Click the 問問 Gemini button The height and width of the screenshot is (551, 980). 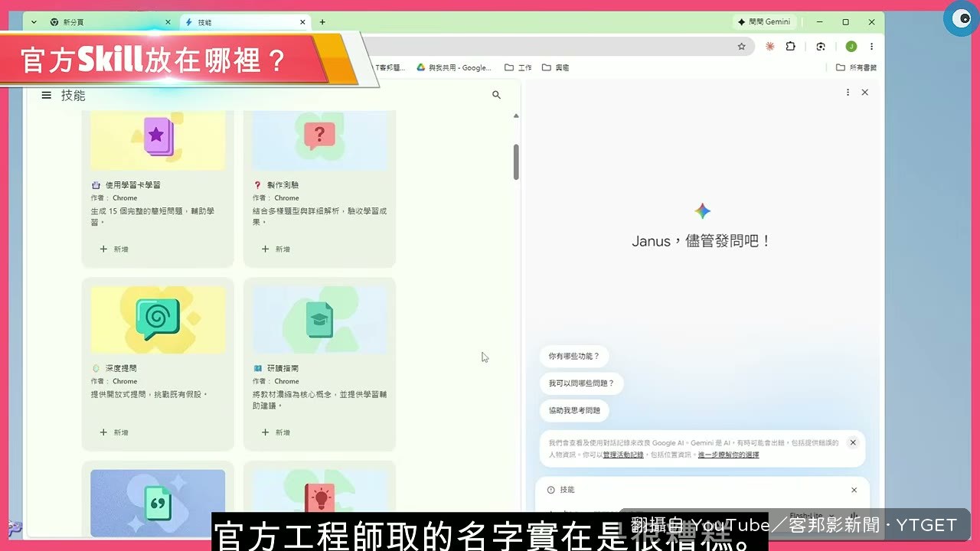click(x=765, y=22)
